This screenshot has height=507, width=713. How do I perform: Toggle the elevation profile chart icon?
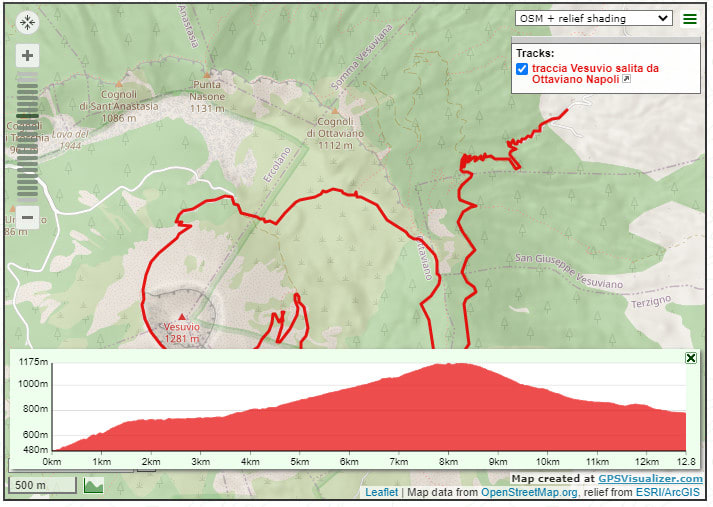pyautogui.click(x=94, y=485)
